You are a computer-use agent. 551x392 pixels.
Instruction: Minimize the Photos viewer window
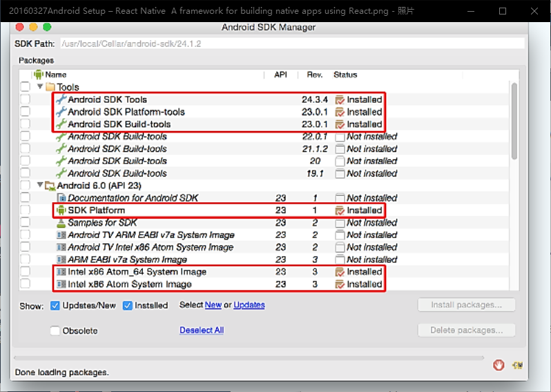pyautogui.click(x=471, y=11)
